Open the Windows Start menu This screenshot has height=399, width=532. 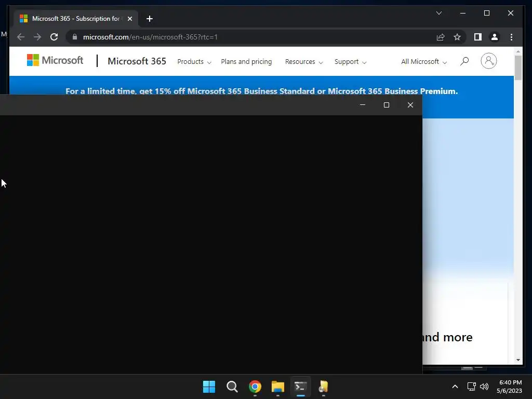tap(209, 387)
